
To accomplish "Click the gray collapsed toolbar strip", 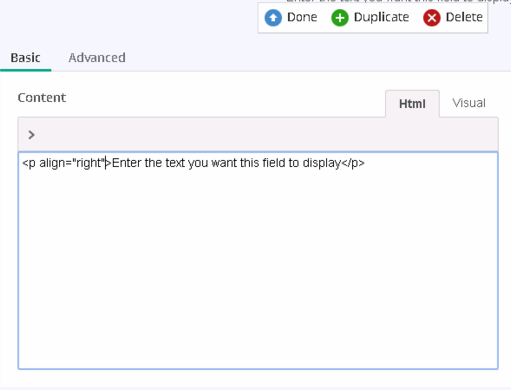I will click(258, 134).
